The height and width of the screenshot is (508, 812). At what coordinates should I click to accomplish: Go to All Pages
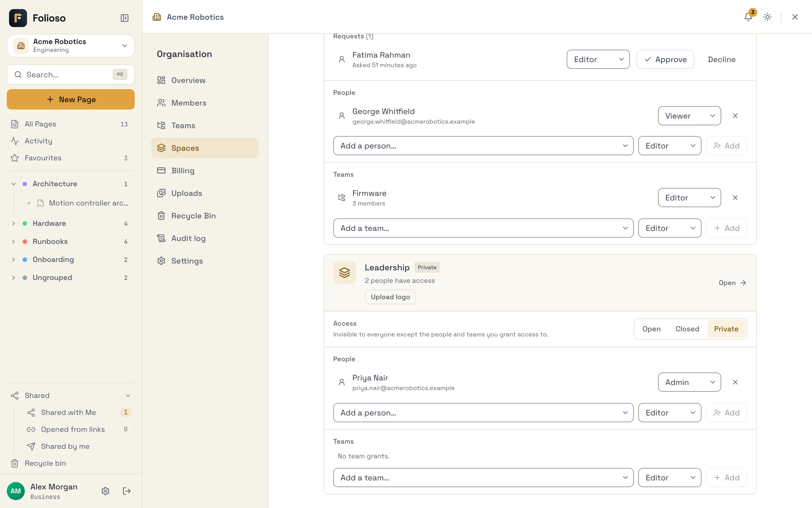[x=71, y=124]
